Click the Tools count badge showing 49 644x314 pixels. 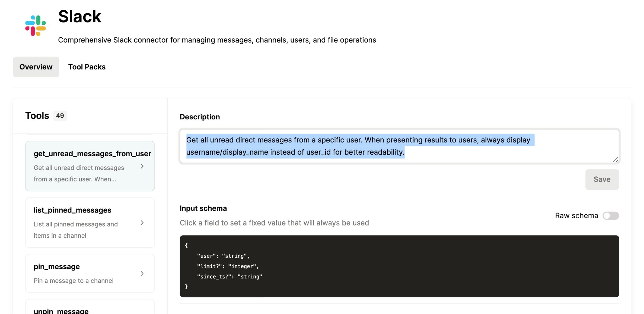point(60,116)
